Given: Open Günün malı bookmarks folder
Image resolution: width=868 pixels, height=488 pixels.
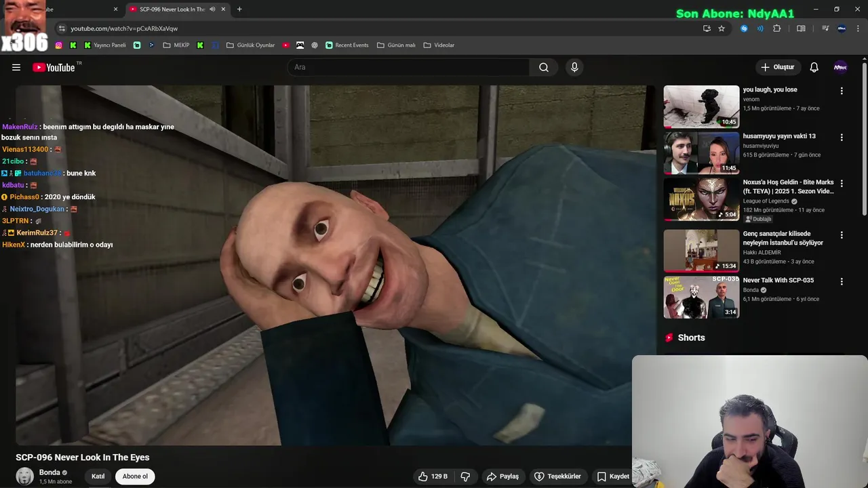Looking at the screenshot, I should pyautogui.click(x=396, y=45).
